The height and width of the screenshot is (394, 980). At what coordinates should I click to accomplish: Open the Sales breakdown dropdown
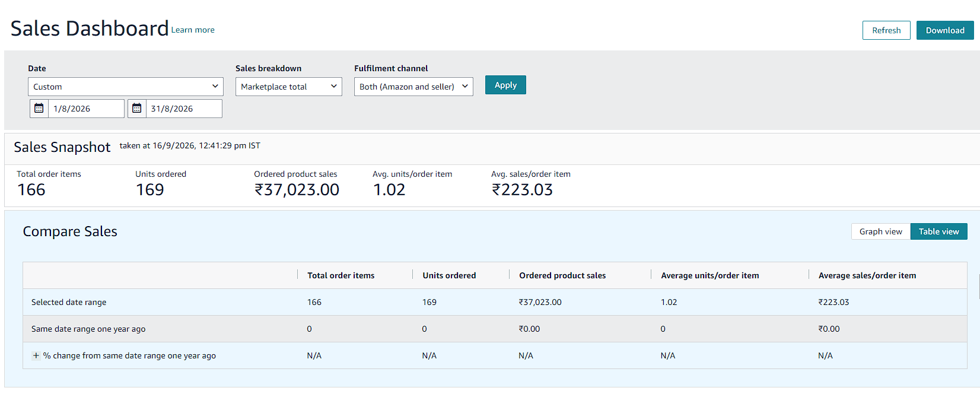(x=289, y=87)
